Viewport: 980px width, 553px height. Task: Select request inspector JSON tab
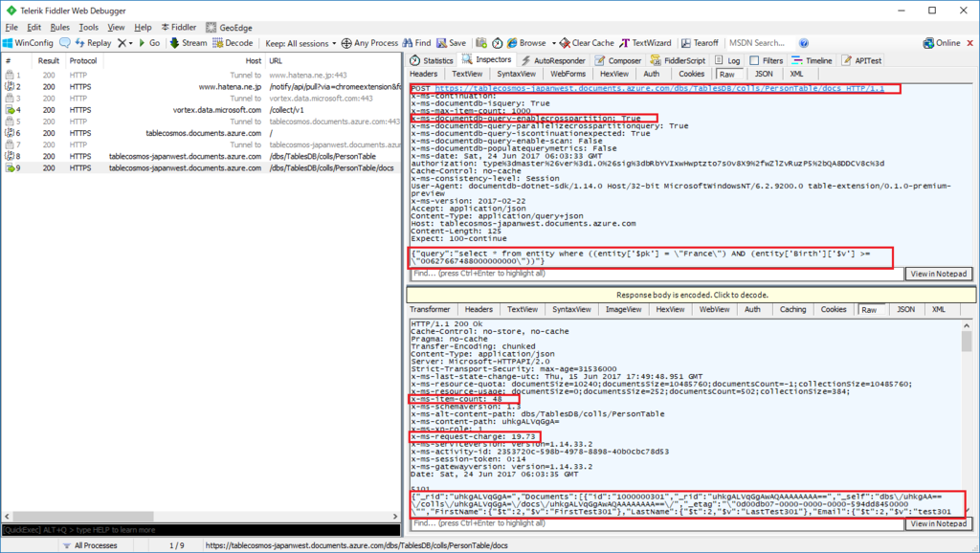click(x=764, y=74)
